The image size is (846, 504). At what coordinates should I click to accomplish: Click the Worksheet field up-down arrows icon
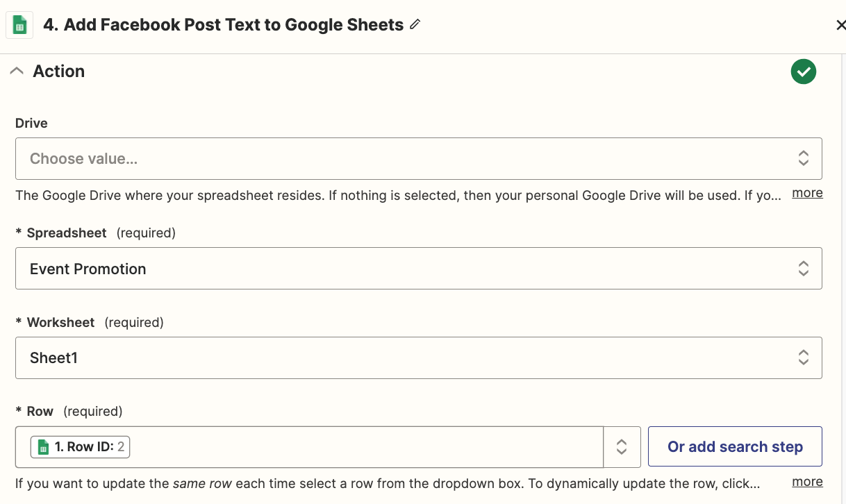(x=803, y=358)
